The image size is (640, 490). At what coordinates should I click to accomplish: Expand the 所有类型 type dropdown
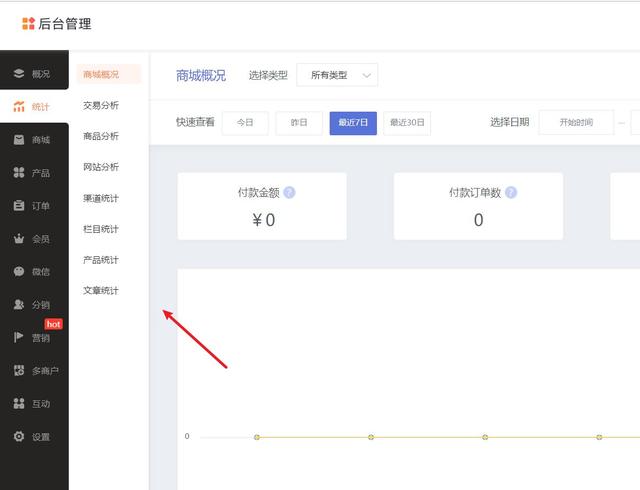[339, 75]
